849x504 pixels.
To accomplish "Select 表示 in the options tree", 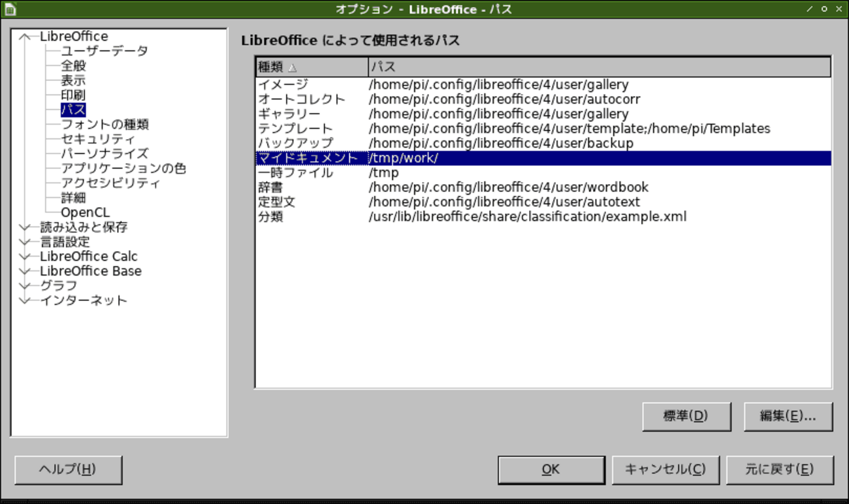I will tap(73, 80).
